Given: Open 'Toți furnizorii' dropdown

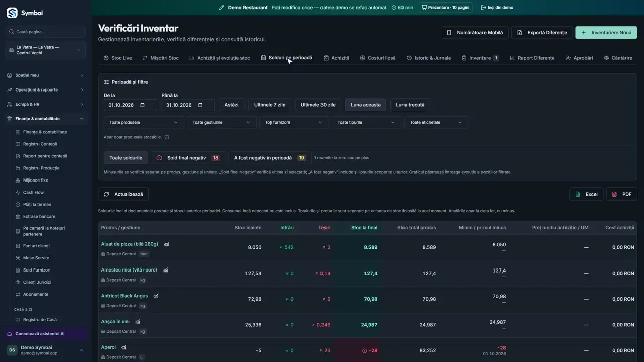Looking at the screenshot, I should [x=294, y=122].
